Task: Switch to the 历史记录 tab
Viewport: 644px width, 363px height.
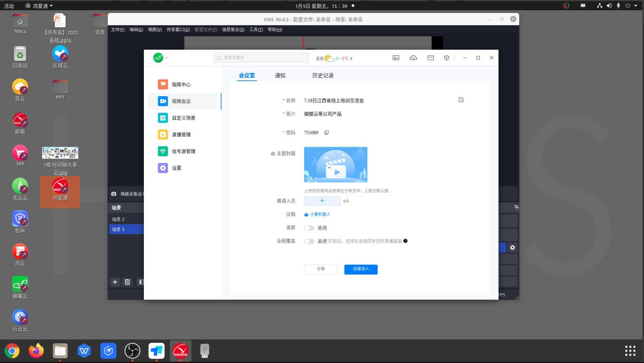Action: (323, 75)
